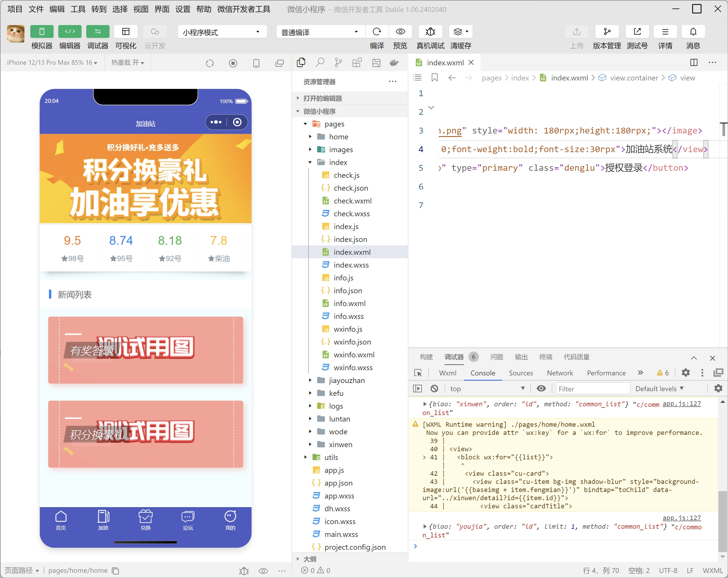The height and width of the screenshot is (578, 728).
Task: Toggle the visualization panel button
Action: coord(126,32)
